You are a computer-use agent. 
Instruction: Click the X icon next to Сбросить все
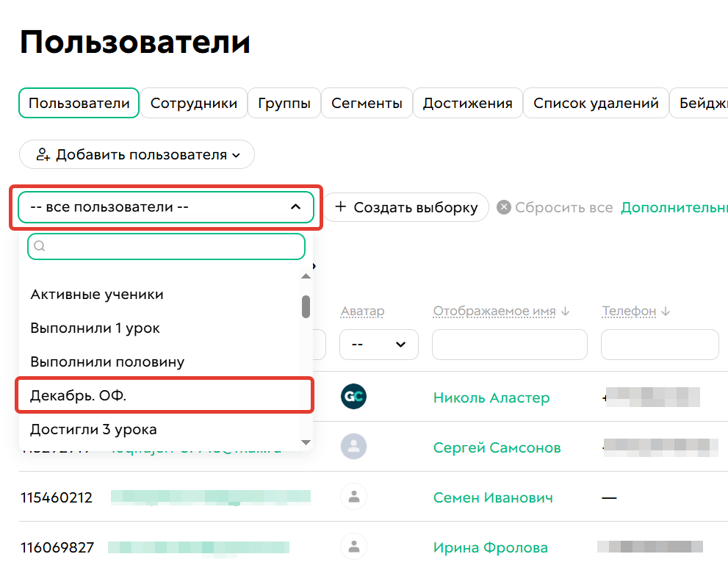504,207
